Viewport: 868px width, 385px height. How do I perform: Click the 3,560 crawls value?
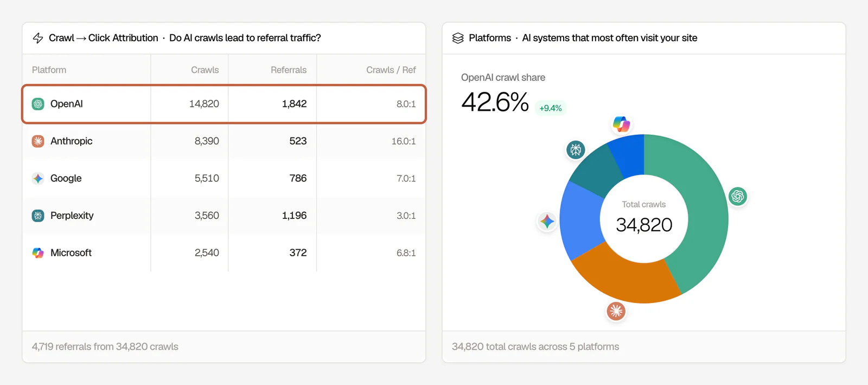point(207,216)
